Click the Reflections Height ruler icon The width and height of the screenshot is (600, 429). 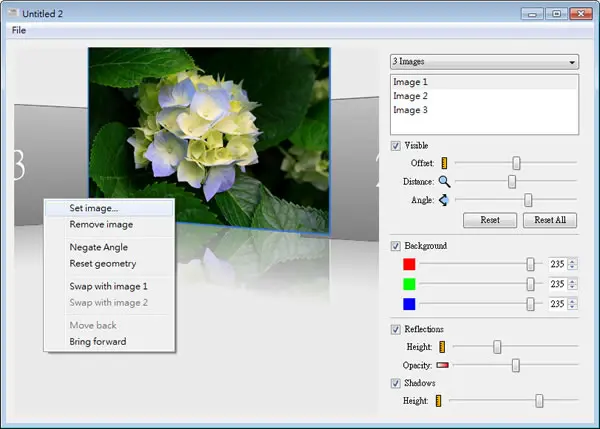tap(442, 347)
